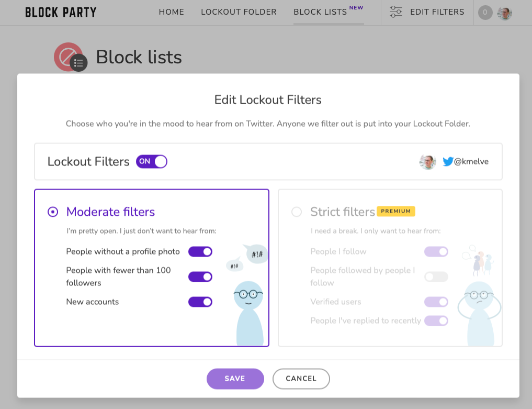Open your profile avatar in the top bar
Screen dimensions: 532x409
pyautogui.click(x=504, y=13)
